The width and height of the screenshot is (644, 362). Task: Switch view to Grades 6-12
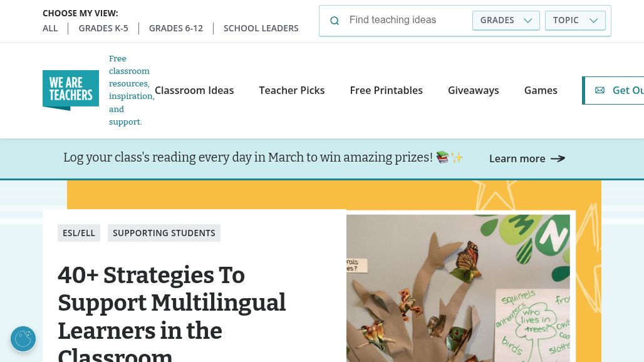click(x=176, y=28)
